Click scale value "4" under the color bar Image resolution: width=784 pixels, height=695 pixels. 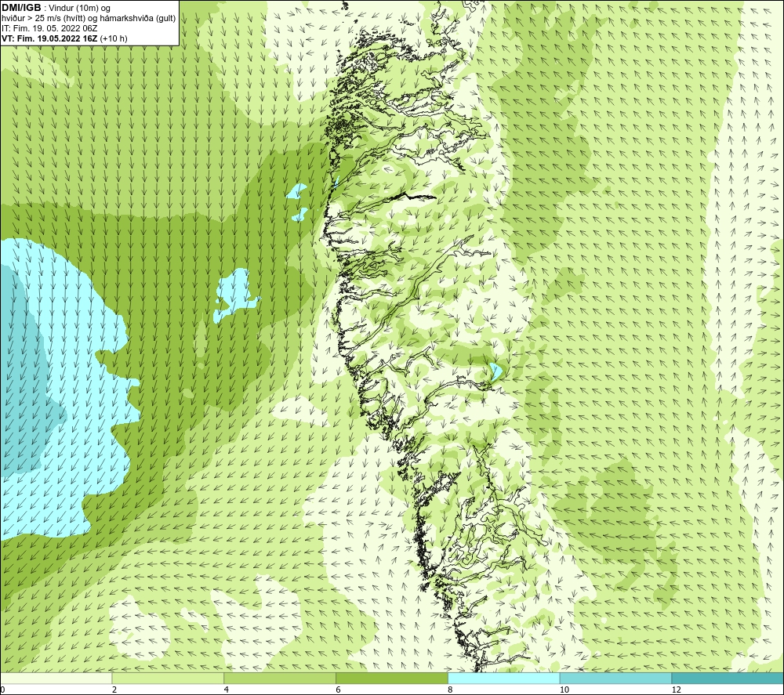pos(227,690)
